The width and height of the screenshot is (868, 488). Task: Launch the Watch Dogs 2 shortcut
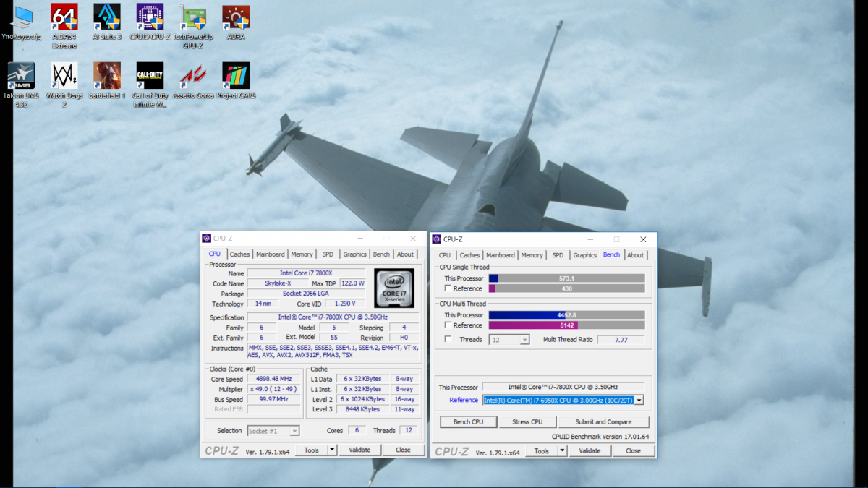pos(64,85)
